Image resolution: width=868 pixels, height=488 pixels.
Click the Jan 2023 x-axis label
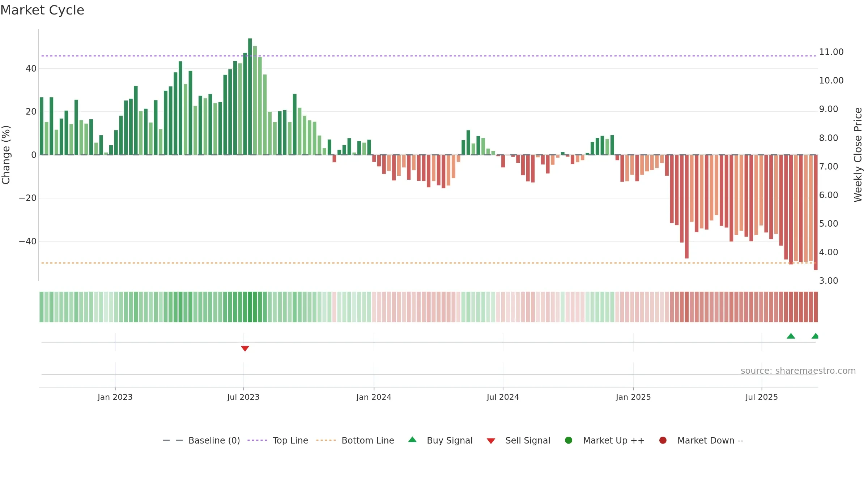click(x=115, y=397)
